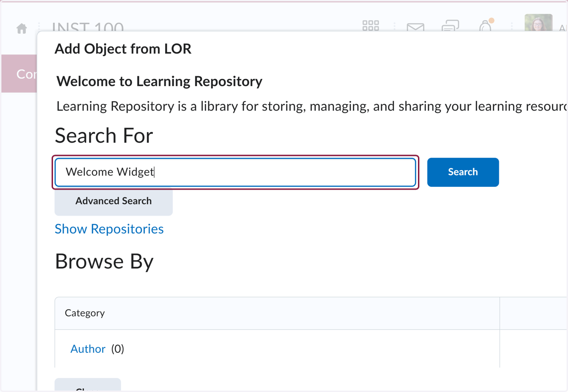This screenshot has width=568, height=392.
Task: Open the user profile avatar
Action: coord(538,23)
